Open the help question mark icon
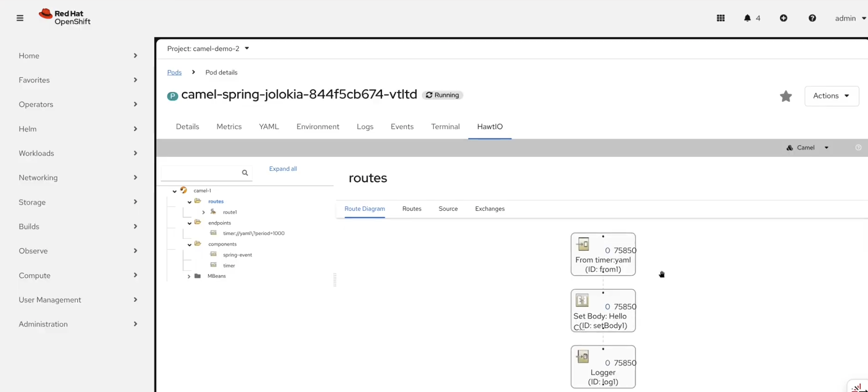Screen dimensions: 868x392 [812, 18]
